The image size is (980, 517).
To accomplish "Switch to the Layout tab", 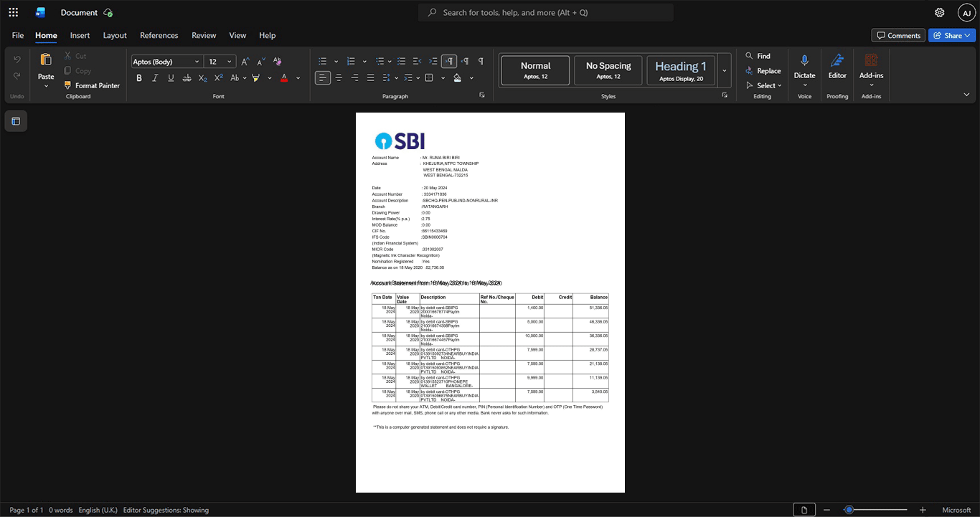I will (115, 35).
